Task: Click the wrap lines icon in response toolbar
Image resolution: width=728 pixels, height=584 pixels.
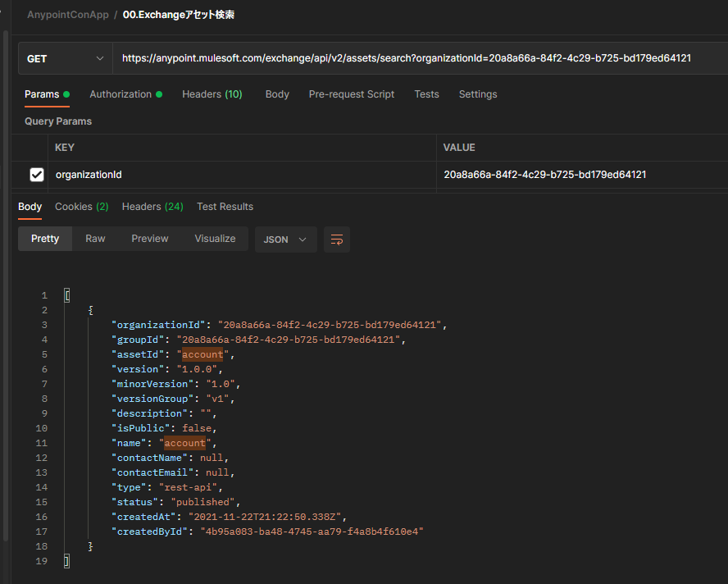Action: (336, 240)
